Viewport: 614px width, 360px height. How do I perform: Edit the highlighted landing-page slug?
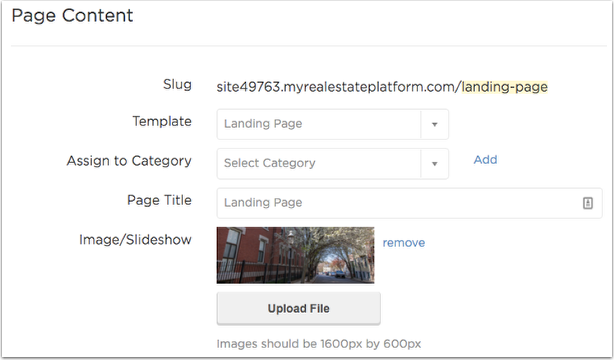(x=504, y=87)
